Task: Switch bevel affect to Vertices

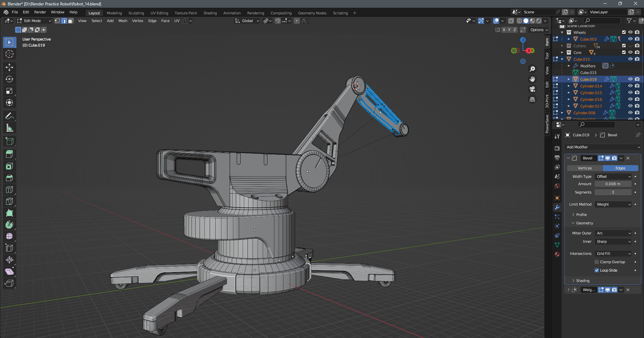Action: click(x=585, y=168)
